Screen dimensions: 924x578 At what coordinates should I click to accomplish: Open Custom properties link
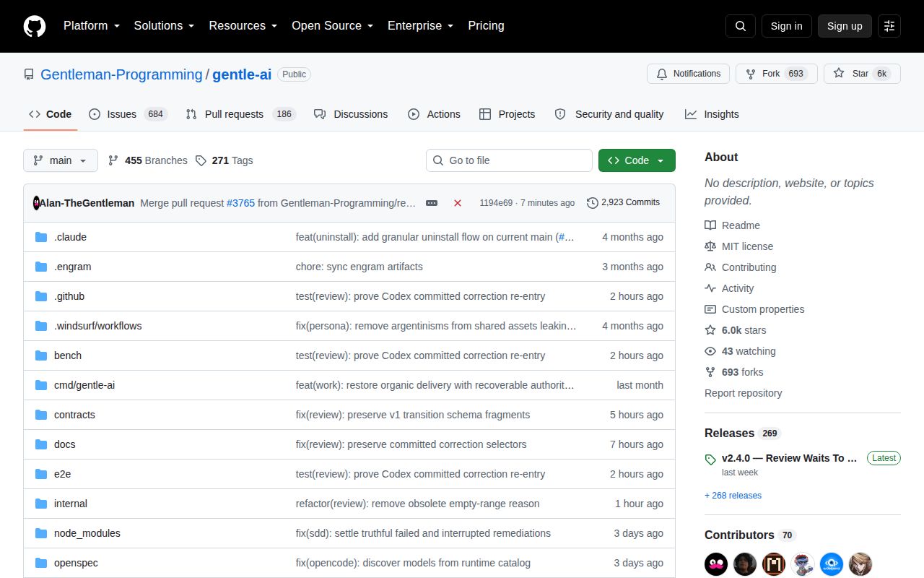tap(754, 309)
